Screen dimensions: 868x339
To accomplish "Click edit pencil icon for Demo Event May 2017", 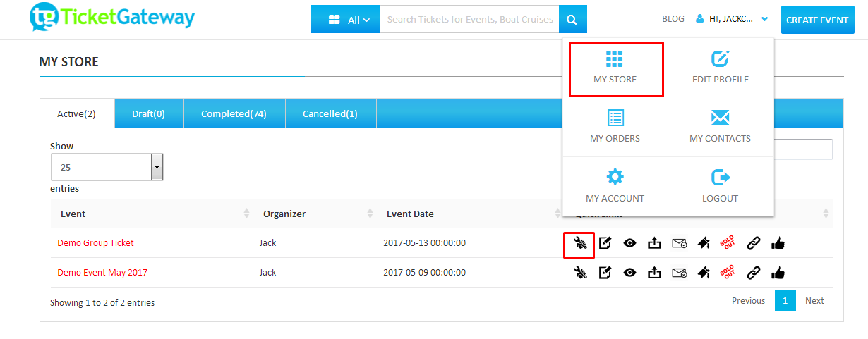I will [x=605, y=273].
